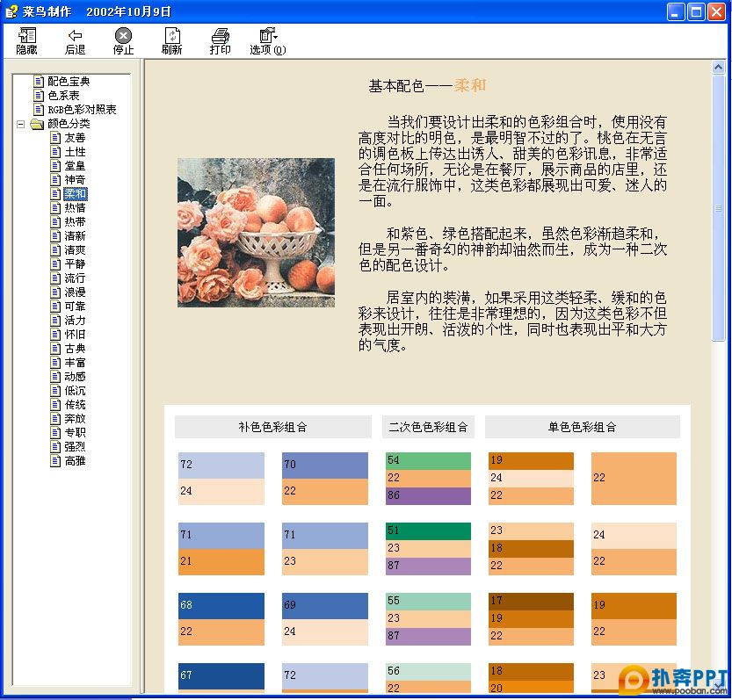732x700 pixels.
Task: Click the content pane's scroll up arrow
Action: [x=719, y=68]
